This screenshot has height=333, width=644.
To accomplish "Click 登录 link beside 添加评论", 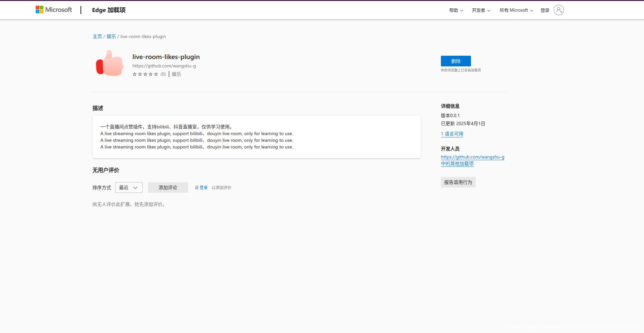I will [x=203, y=188].
